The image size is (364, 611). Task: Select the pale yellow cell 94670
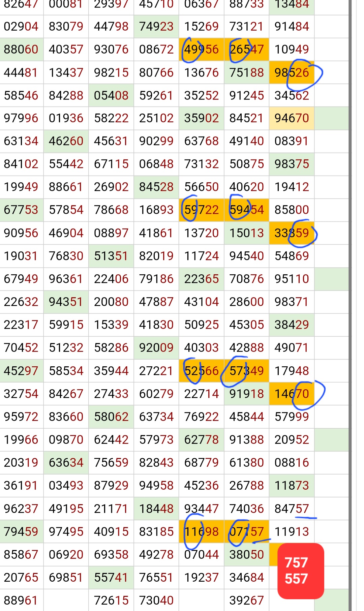pyautogui.click(x=292, y=118)
